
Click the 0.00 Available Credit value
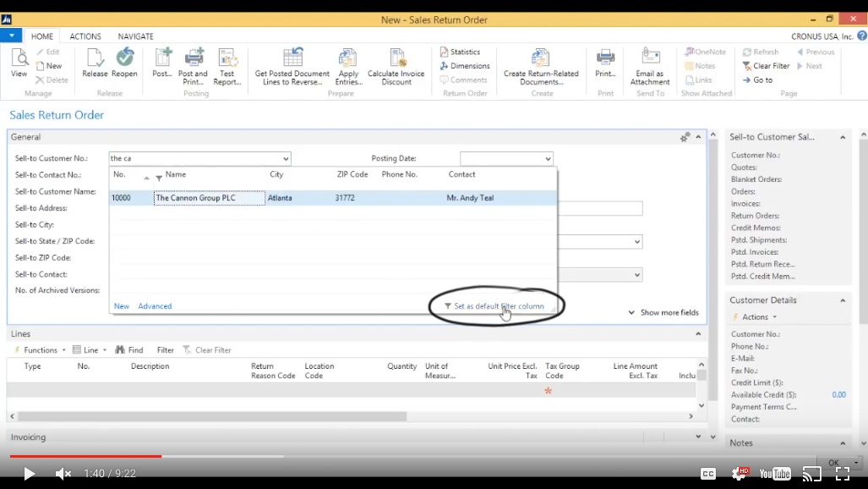838,395
